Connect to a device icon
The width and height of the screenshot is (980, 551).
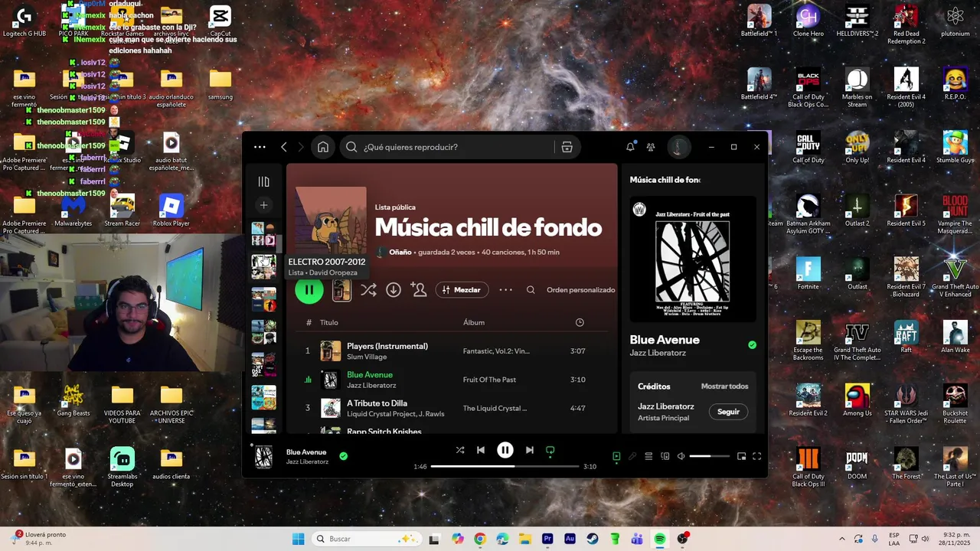coord(665,456)
